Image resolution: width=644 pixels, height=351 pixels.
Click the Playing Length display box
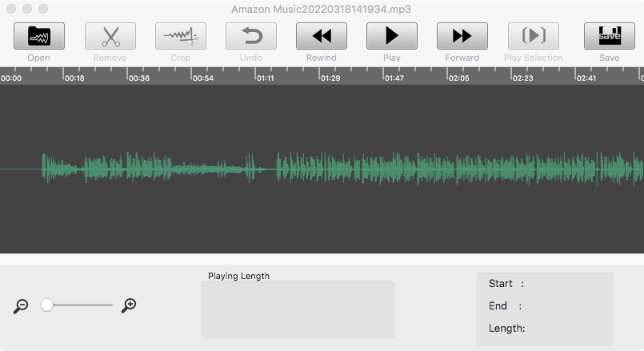coord(298,310)
